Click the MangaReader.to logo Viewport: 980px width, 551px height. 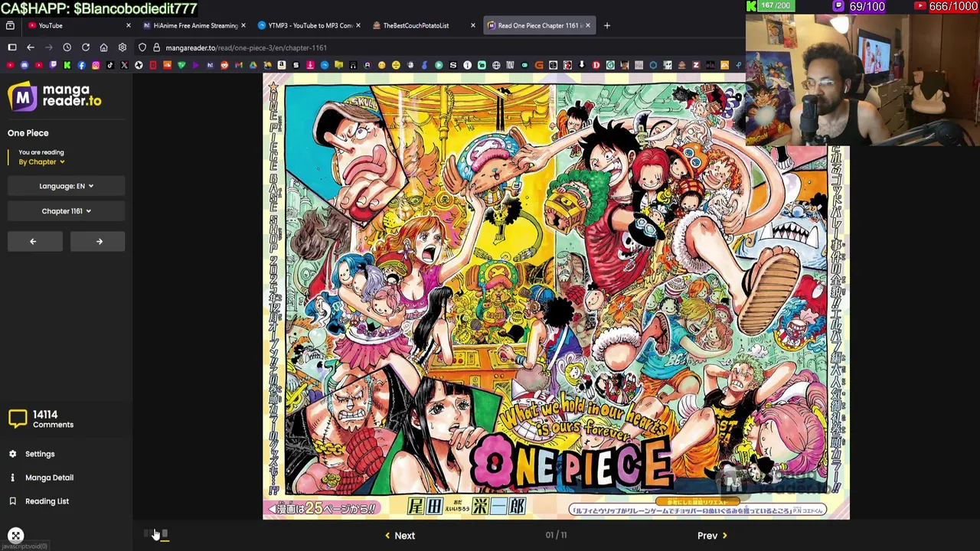[x=54, y=96]
